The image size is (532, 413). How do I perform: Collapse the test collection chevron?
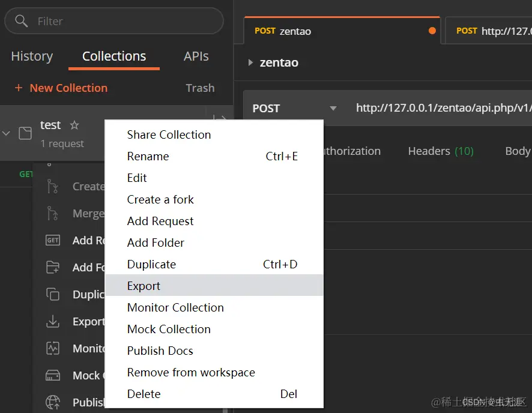[x=6, y=133]
